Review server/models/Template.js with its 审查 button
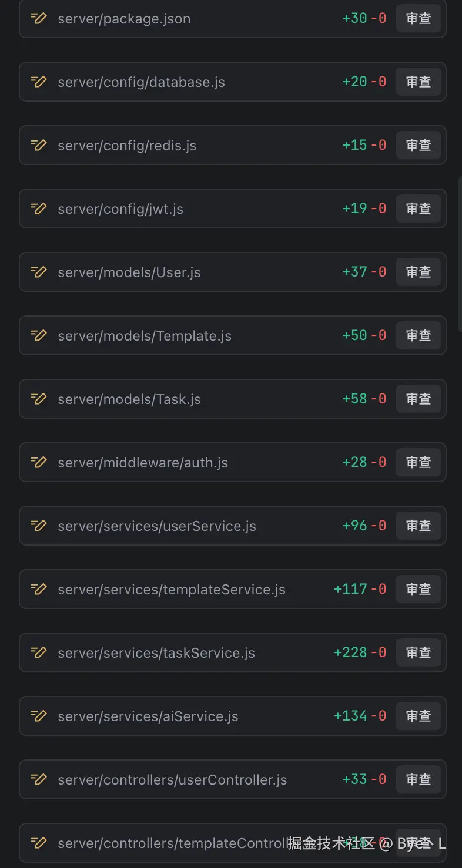462x868 pixels. pos(418,335)
